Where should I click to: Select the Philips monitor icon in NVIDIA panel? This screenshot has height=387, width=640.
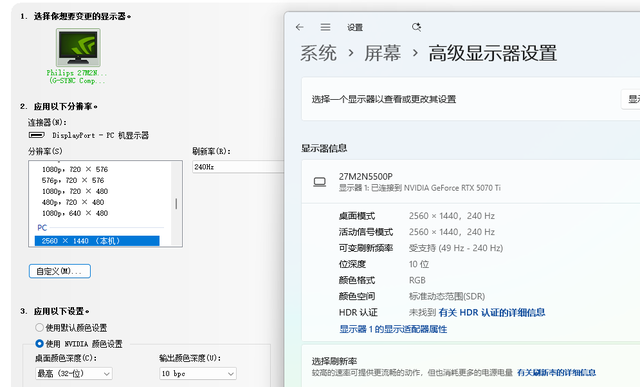(x=78, y=47)
